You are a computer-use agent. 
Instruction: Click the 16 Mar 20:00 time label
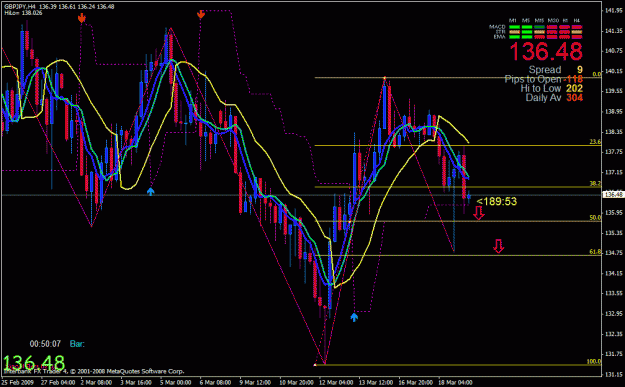coord(415,382)
